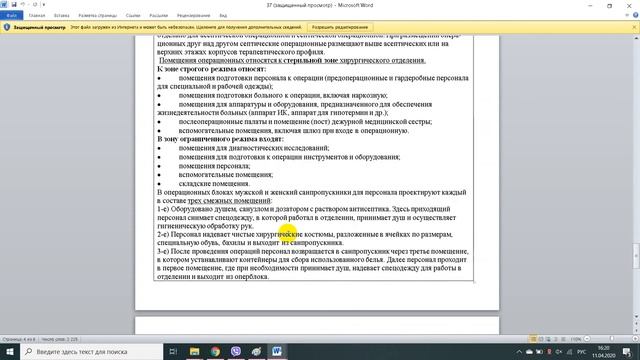Click the OneDrive cloud tray icon

529,352
